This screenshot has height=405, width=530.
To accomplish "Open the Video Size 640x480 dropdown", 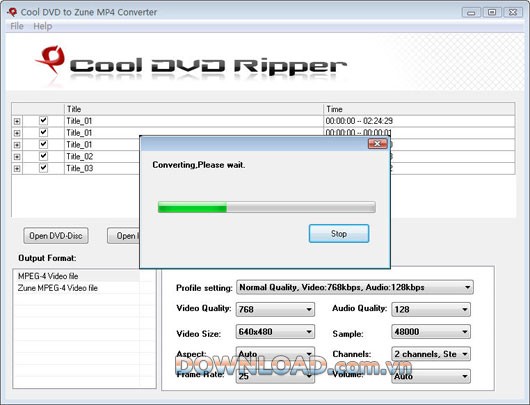I will (275, 332).
